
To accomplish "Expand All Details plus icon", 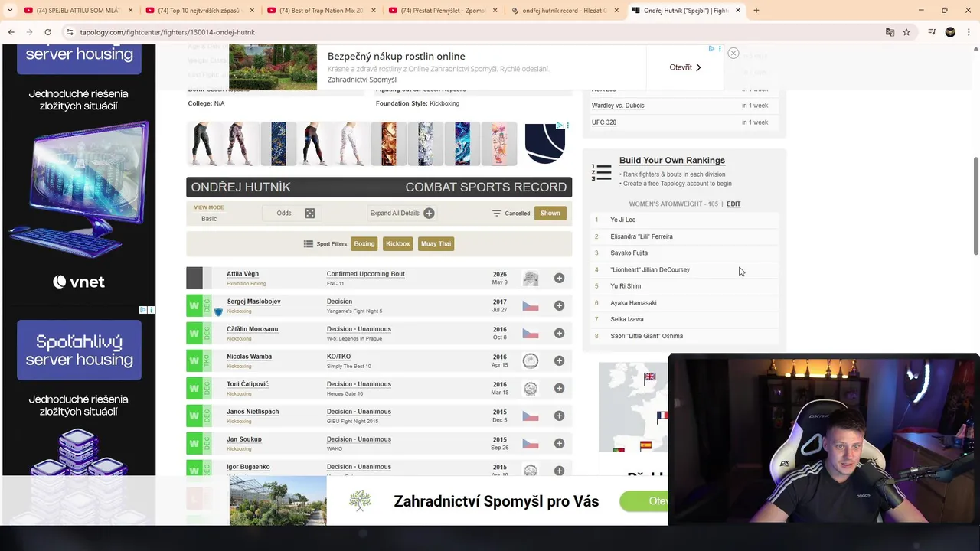I will coord(429,214).
